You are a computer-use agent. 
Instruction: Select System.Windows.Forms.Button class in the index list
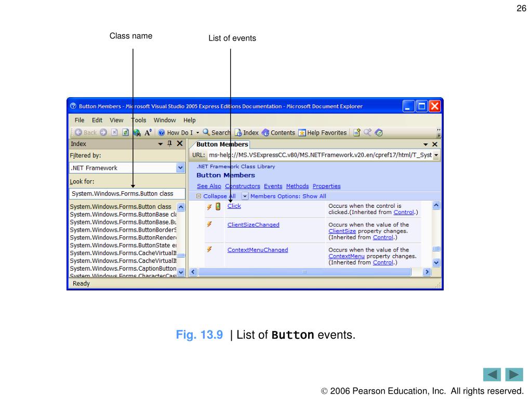(x=123, y=207)
